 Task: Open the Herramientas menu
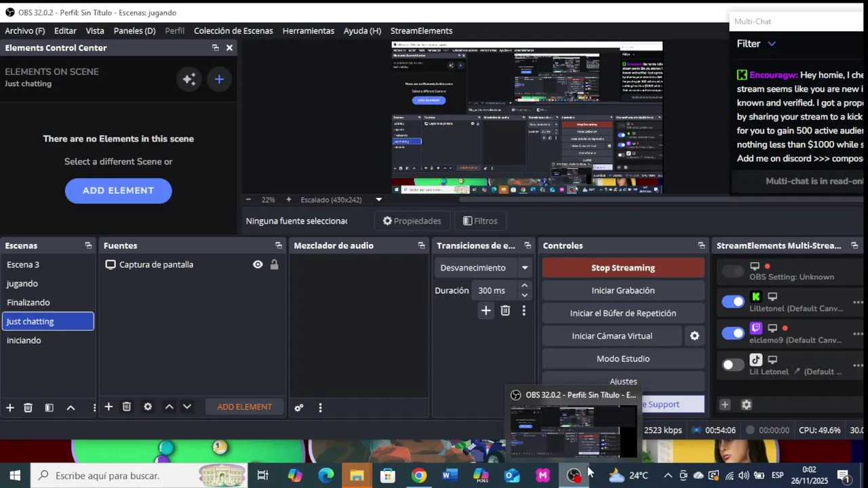[x=308, y=30]
